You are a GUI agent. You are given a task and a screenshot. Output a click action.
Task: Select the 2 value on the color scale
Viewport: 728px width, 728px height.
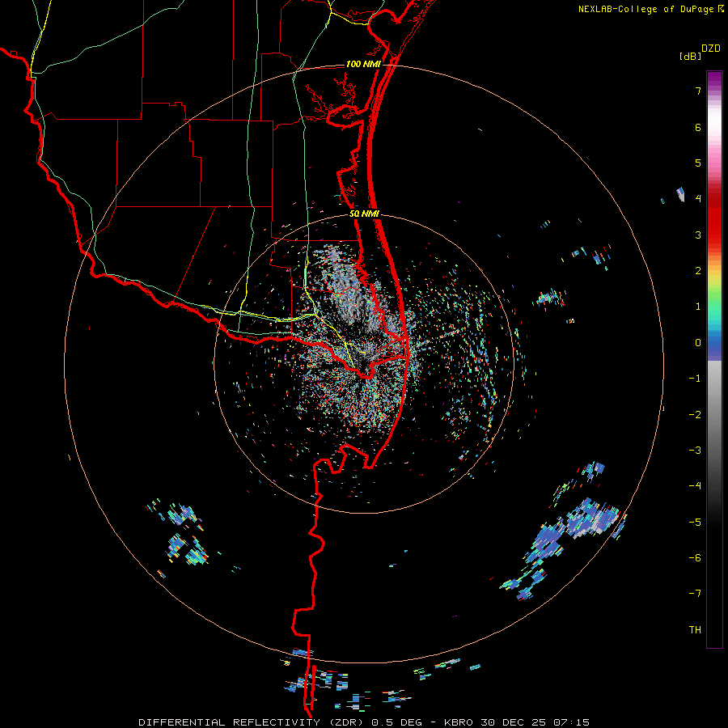(698, 271)
